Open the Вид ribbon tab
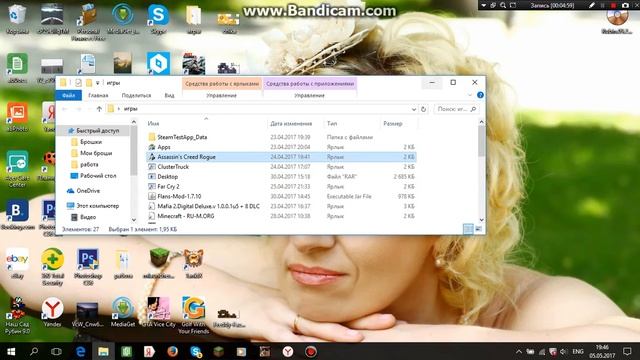Screen dimensions: 640x360 pyautogui.click(x=169, y=95)
